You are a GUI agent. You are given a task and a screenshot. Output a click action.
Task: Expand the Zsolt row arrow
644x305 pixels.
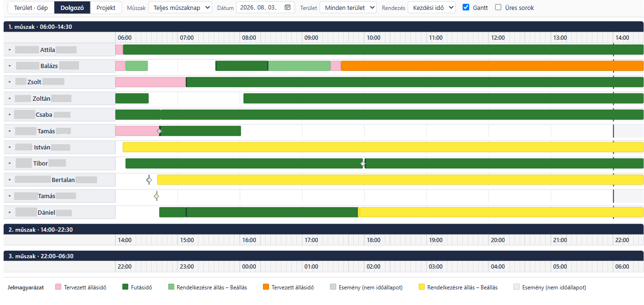coord(9,82)
